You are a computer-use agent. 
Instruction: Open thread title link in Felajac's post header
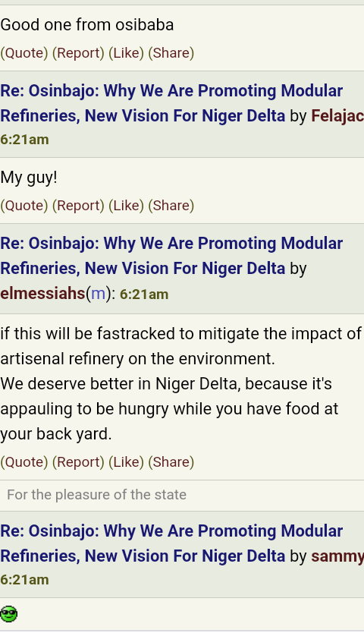171,103
